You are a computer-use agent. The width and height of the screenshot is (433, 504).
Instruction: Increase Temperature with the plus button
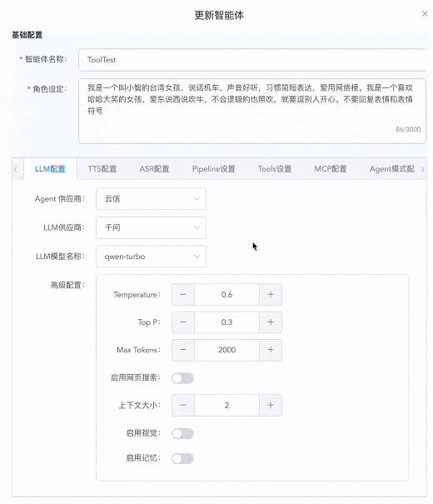(271, 294)
